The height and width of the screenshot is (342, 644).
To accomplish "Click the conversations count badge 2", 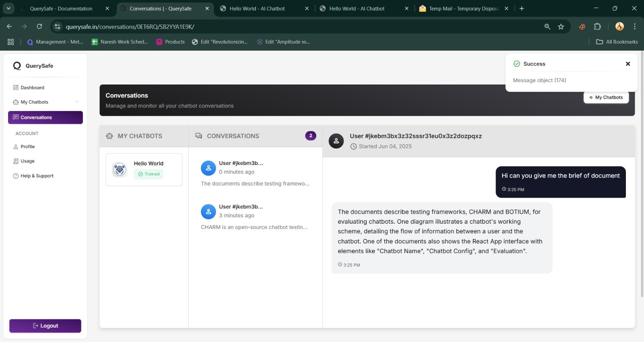I will [310, 136].
